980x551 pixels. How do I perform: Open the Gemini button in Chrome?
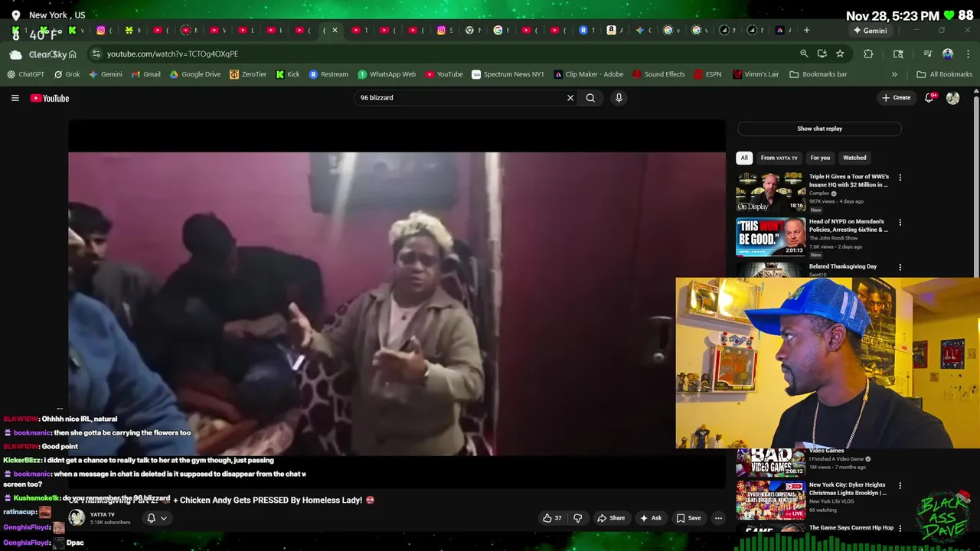coord(871,31)
